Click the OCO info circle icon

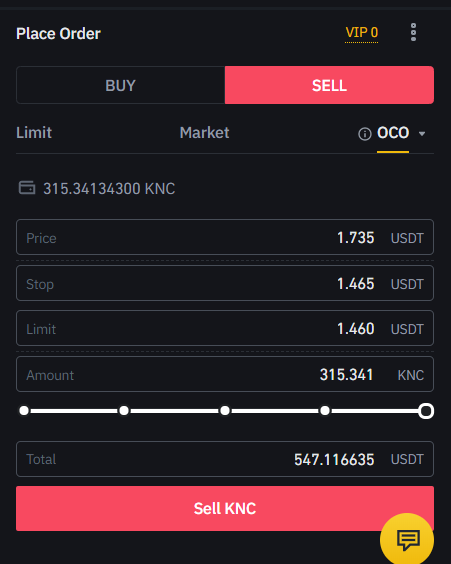coord(365,134)
